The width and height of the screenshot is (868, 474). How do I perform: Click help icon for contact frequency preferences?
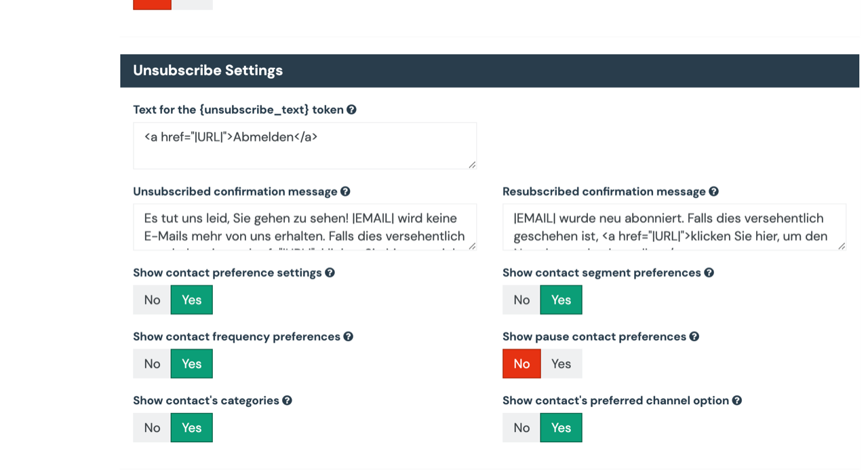pyautogui.click(x=348, y=336)
